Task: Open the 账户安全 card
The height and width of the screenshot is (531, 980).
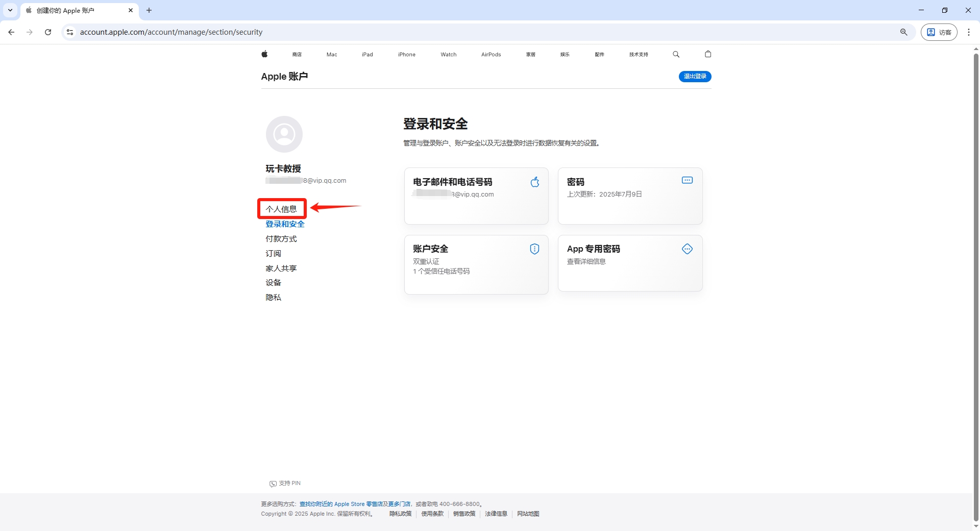Action: pos(476,264)
